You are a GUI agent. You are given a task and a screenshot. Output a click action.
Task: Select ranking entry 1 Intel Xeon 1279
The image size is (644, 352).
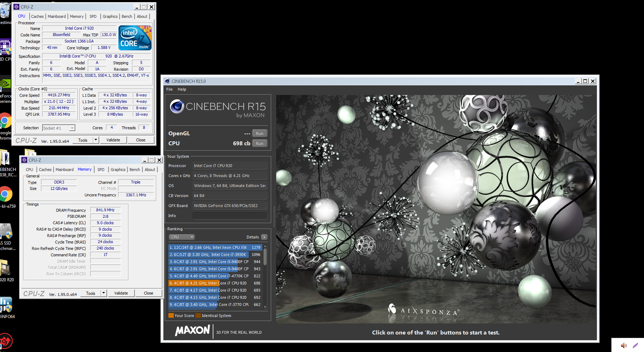pos(215,247)
